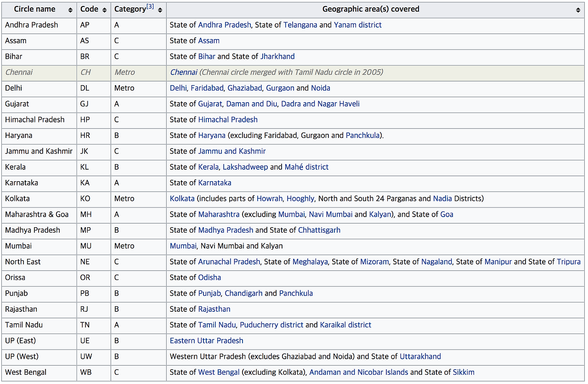Select the circle name "North East"
588x384 pixels.
(x=23, y=262)
